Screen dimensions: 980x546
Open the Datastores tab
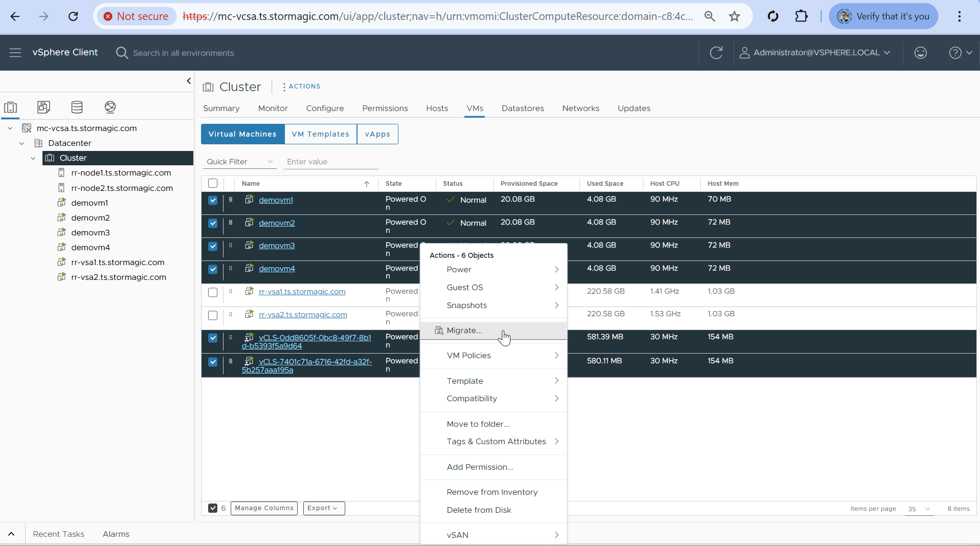[x=523, y=108]
